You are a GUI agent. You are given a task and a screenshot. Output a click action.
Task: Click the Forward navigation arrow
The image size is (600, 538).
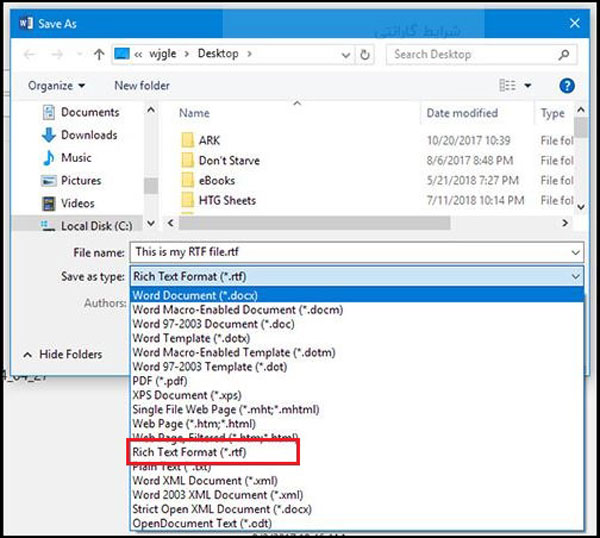57,55
